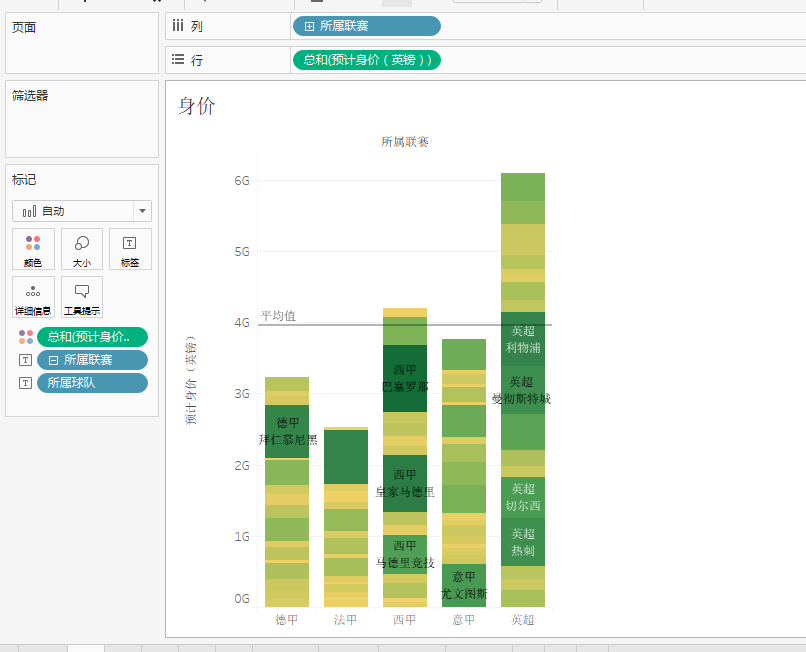Image resolution: width=806 pixels, height=652 pixels.
Task: Select the 拜仁慕尼黑 bar segment
Action: pos(287,431)
